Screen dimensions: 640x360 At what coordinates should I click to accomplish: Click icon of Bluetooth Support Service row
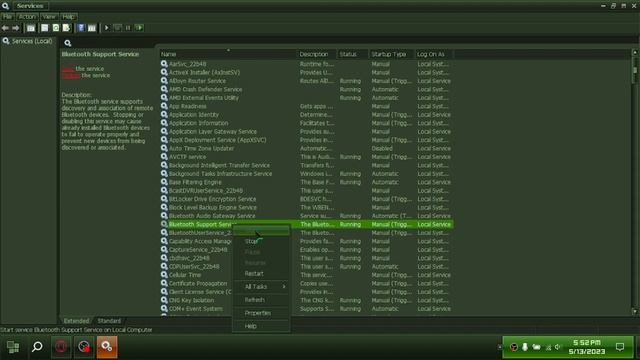click(164, 224)
